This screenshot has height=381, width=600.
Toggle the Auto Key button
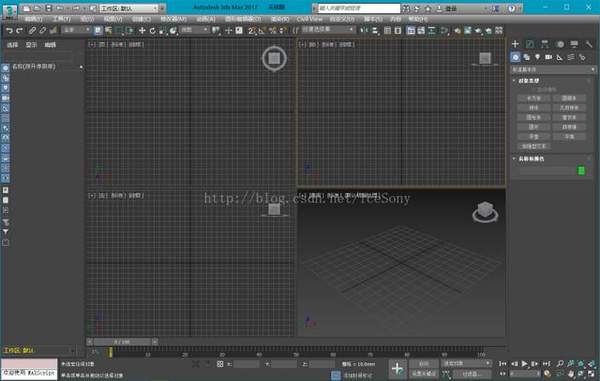(423, 363)
